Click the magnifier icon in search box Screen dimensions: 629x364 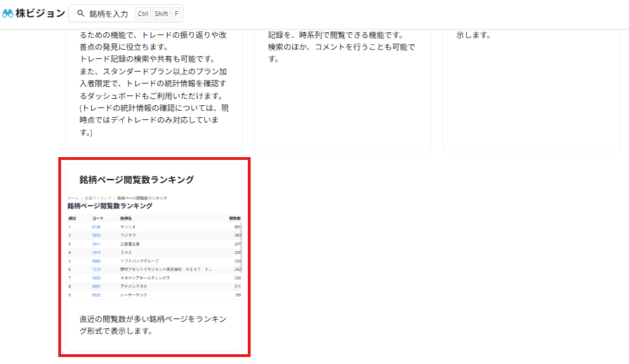(x=81, y=13)
